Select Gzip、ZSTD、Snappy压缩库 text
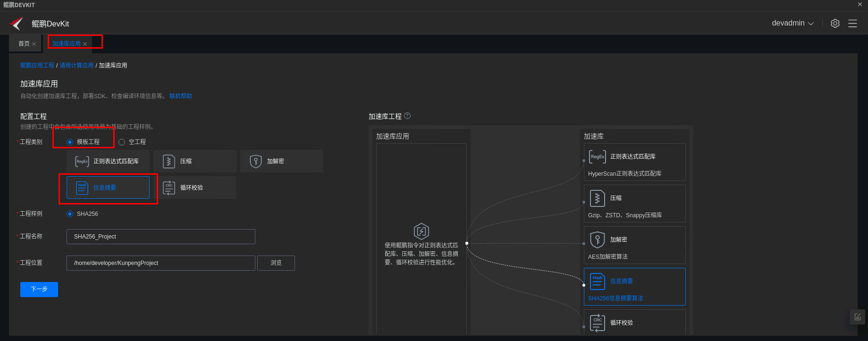868x341 pixels. point(625,215)
